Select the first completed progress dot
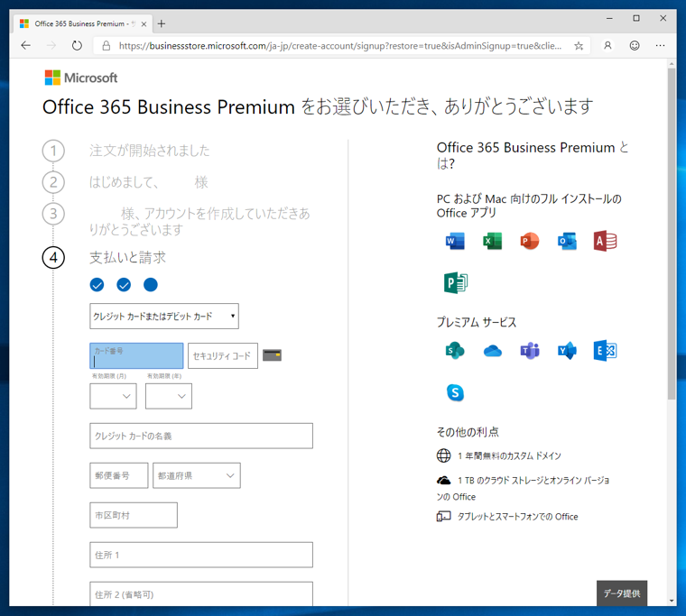This screenshot has height=616, width=686. coord(97,285)
